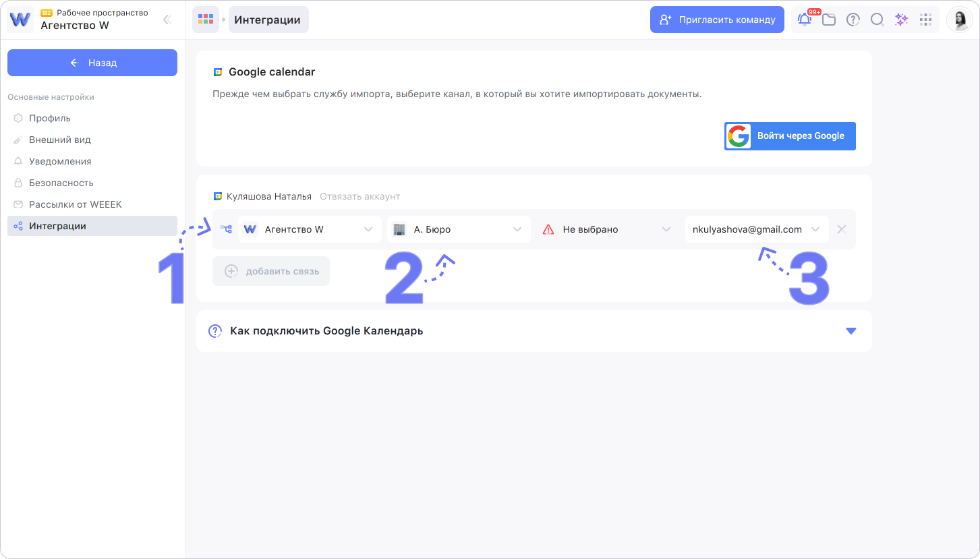Viewport: 980px width, 559px height.
Task: Click the search magnifier icon
Action: (x=877, y=20)
